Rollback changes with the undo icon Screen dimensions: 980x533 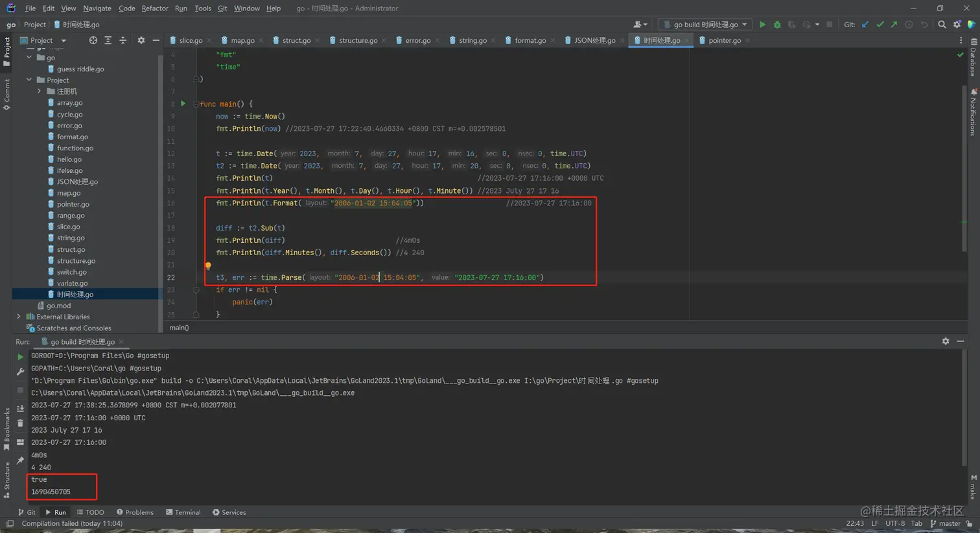click(x=924, y=25)
